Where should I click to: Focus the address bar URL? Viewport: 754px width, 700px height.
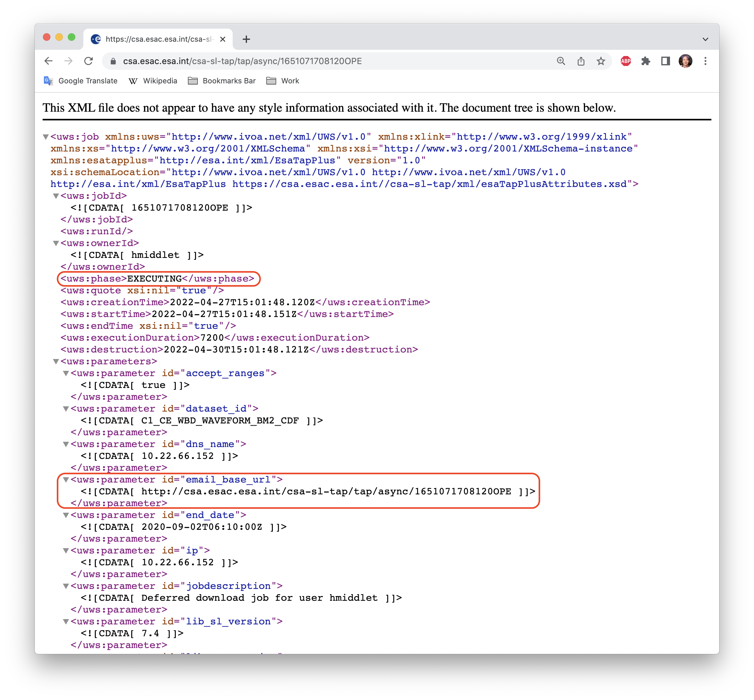pyautogui.click(x=242, y=61)
